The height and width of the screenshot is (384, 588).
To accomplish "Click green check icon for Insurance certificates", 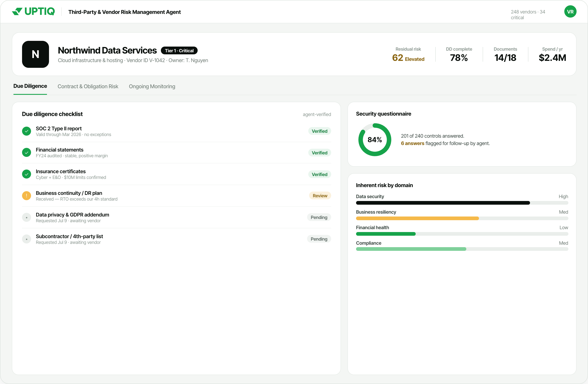I will coord(26,174).
